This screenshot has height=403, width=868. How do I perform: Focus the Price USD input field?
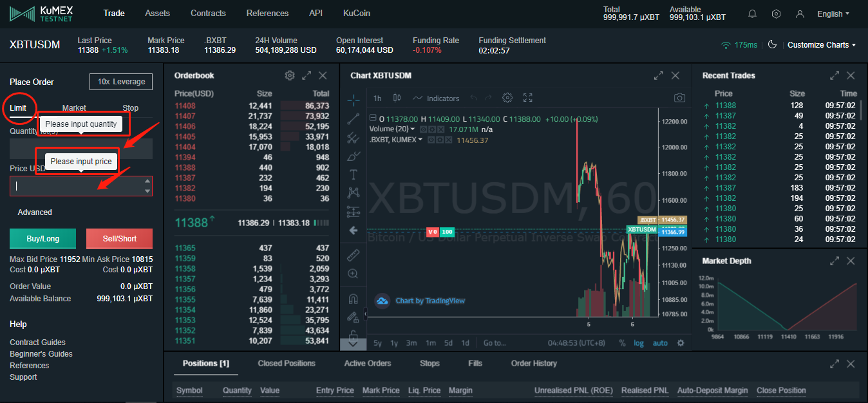tap(81, 186)
